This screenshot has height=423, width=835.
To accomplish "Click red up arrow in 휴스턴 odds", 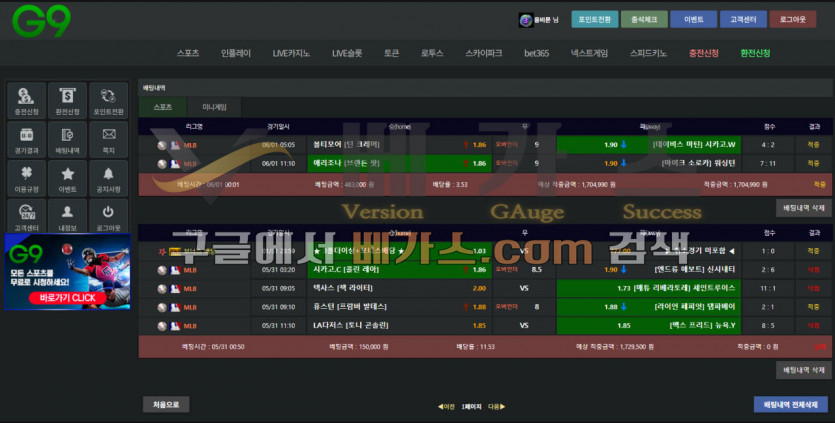I will coord(467,307).
